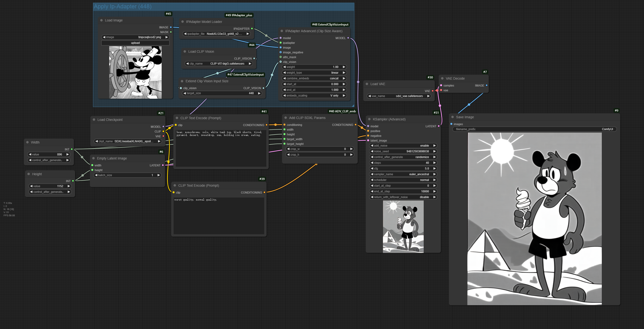Collapse Add CLIP SDXL Params node dot

[285, 118]
